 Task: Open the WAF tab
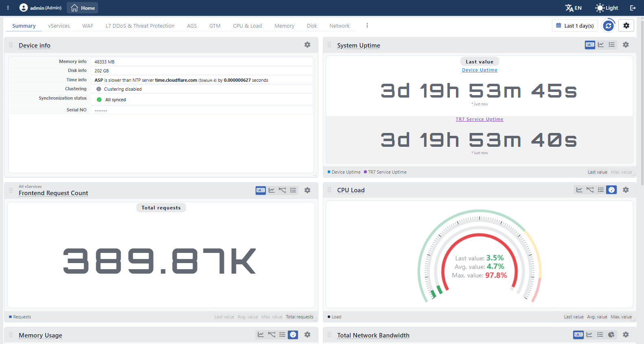[88, 26]
